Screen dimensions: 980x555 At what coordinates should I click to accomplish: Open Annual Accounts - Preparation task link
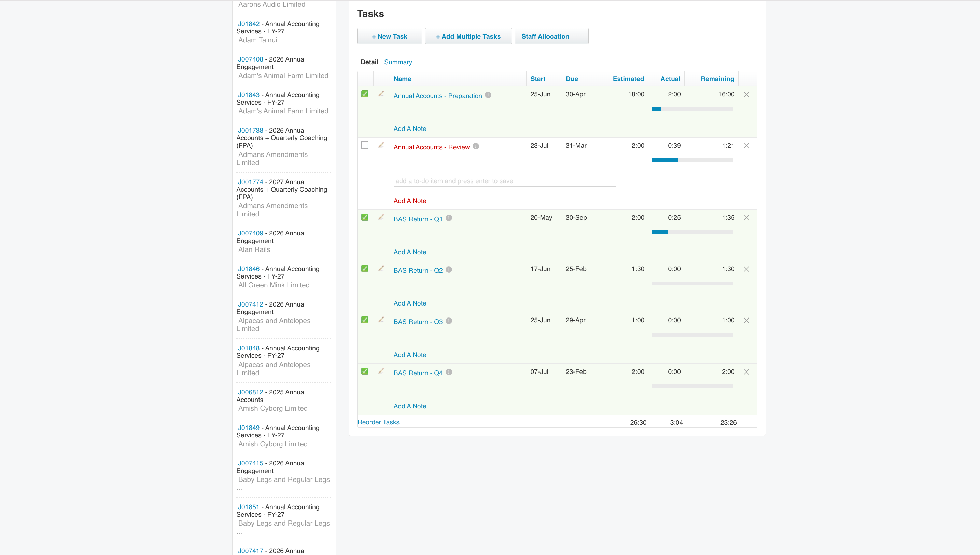click(x=438, y=96)
